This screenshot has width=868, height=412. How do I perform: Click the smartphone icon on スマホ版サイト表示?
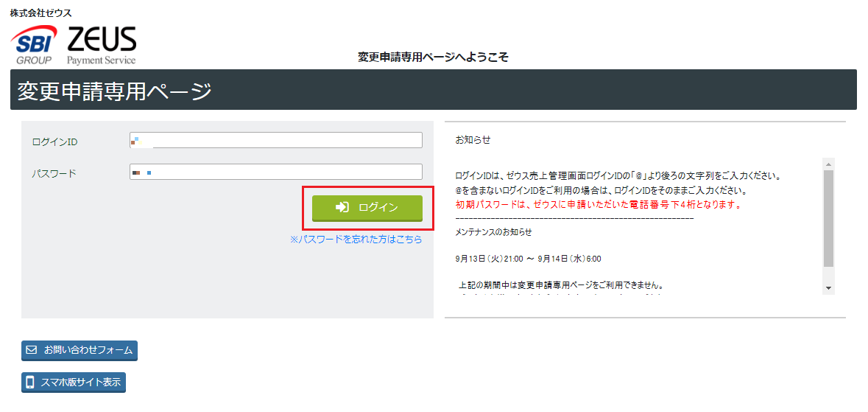coord(31,383)
